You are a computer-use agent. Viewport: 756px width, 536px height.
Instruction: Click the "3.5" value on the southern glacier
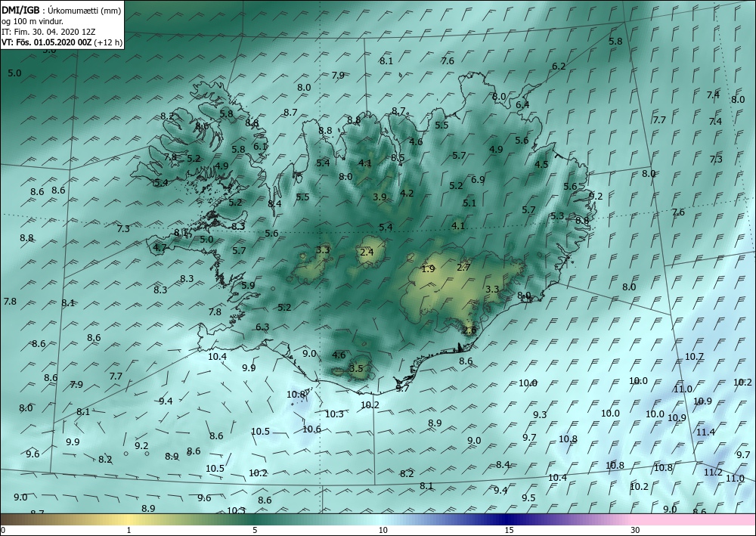pyautogui.click(x=356, y=369)
